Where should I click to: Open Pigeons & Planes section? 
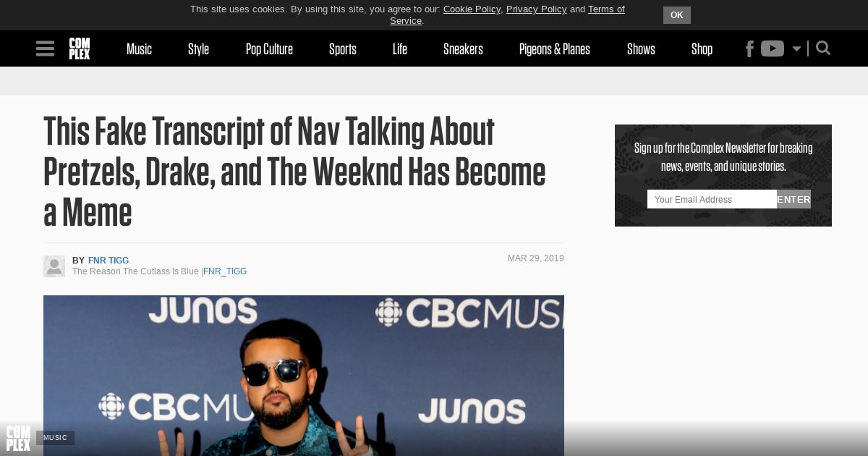(x=555, y=49)
